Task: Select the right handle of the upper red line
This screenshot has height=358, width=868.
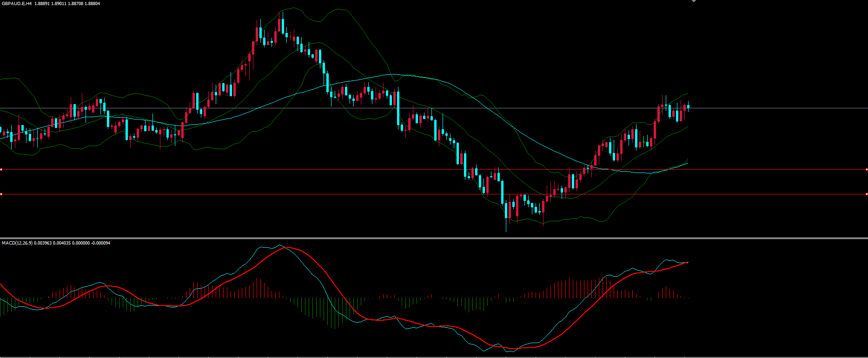Action: [867, 170]
